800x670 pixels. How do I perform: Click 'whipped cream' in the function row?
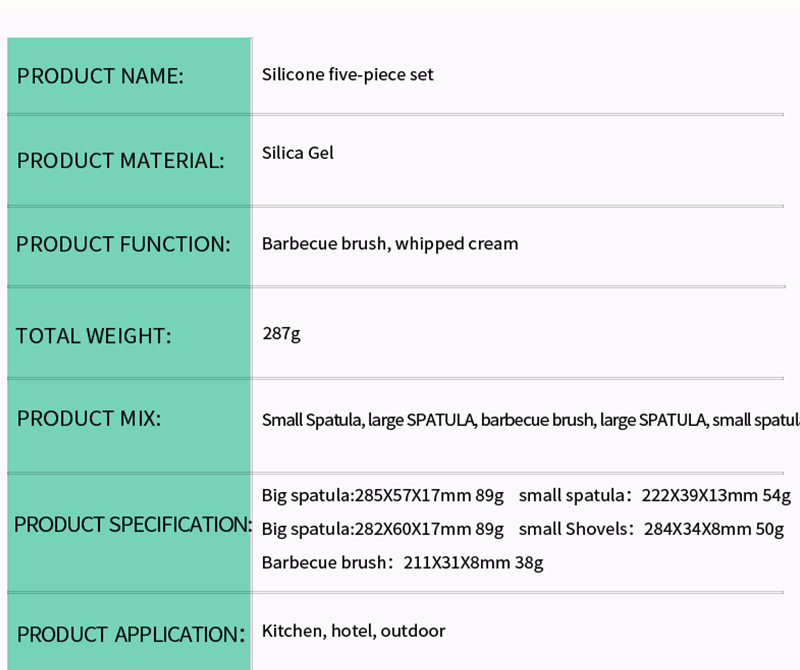point(457,243)
